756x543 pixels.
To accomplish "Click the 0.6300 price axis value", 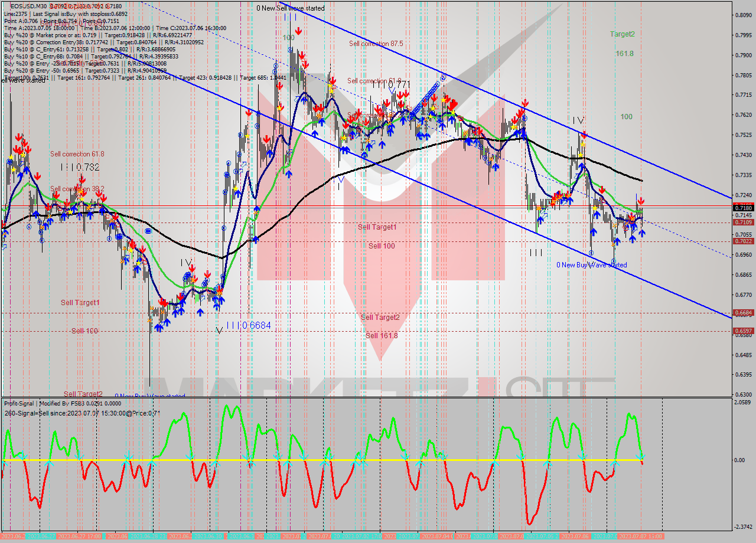I will (x=742, y=394).
